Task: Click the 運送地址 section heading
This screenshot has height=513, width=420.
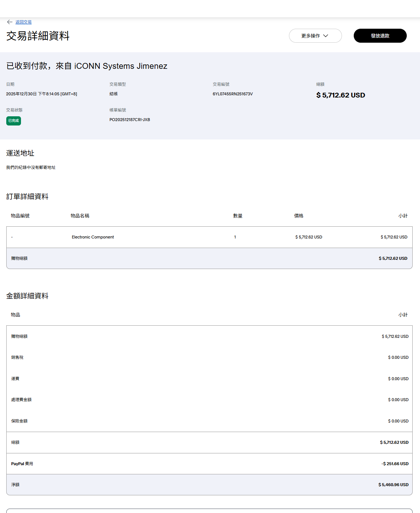Action: (20, 153)
